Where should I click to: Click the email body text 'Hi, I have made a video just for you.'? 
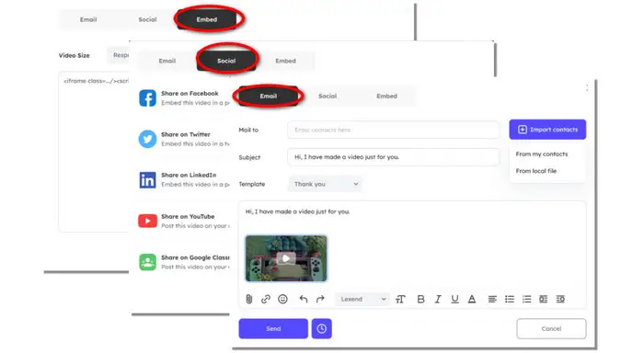pyautogui.click(x=297, y=211)
